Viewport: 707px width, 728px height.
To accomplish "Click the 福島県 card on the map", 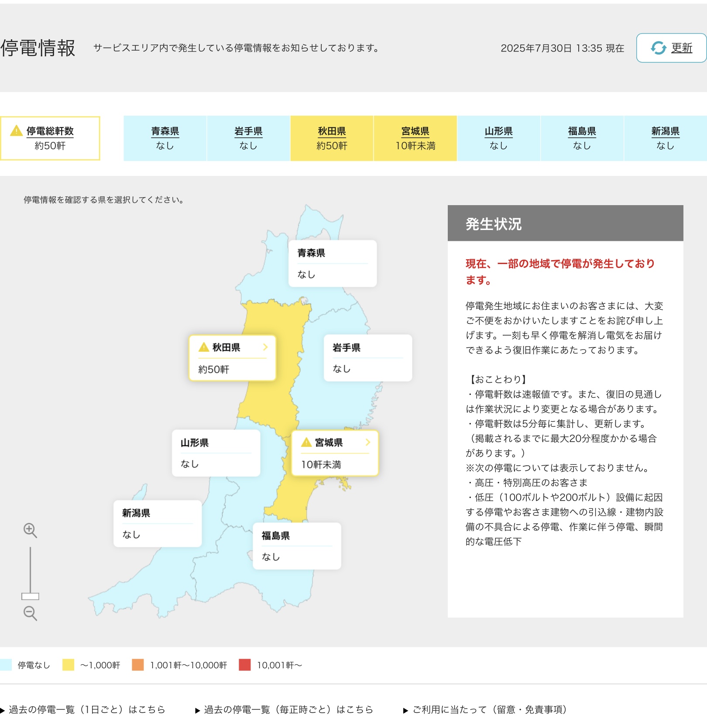I will 297,546.
